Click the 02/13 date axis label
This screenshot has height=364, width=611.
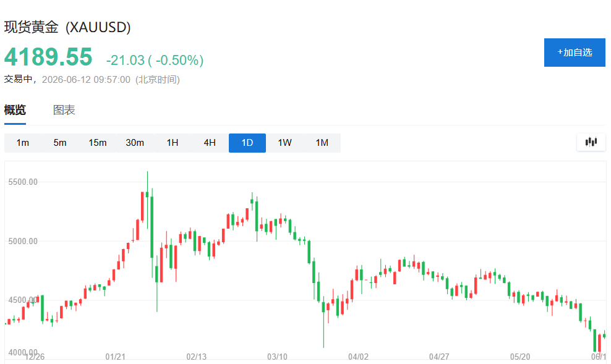coord(197,357)
